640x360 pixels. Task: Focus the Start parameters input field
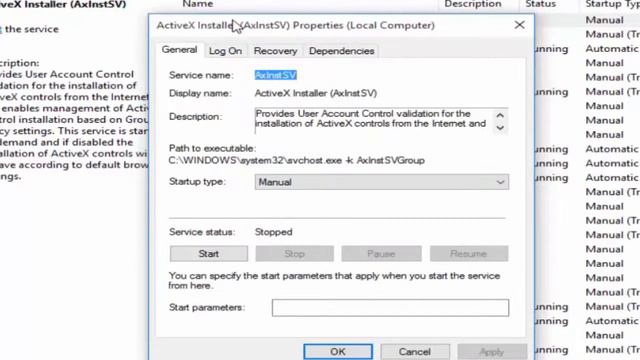click(390, 308)
